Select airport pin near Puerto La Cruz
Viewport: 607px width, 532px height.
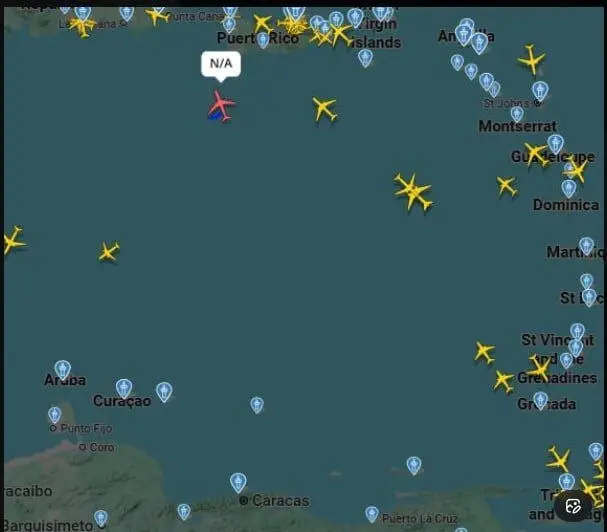372,514
